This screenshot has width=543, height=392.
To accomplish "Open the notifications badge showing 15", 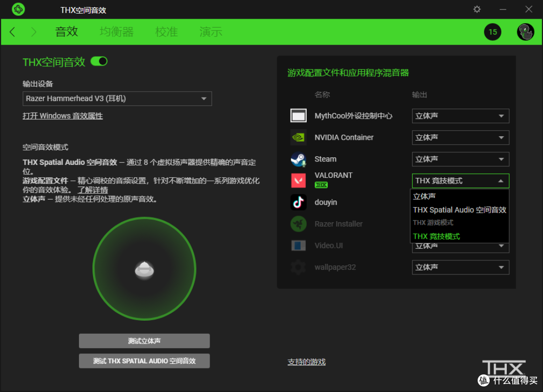I will (492, 32).
